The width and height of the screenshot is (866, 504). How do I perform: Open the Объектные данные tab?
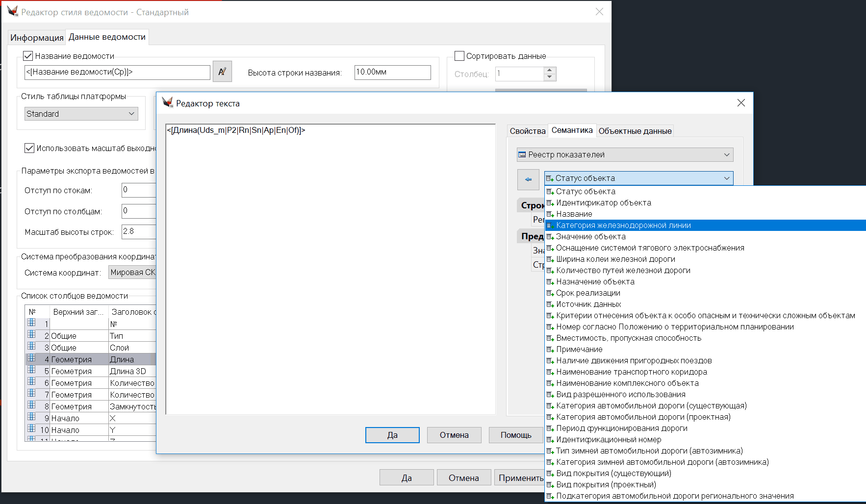pos(635,131)
